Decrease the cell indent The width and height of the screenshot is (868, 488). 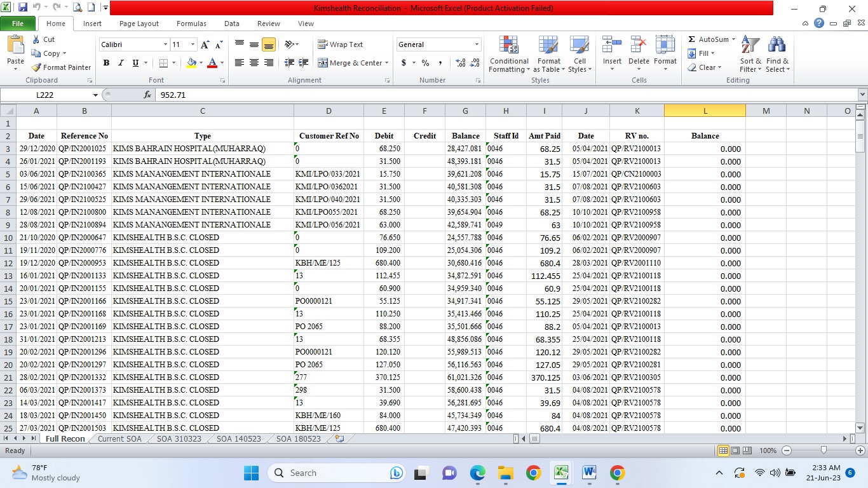289,63
